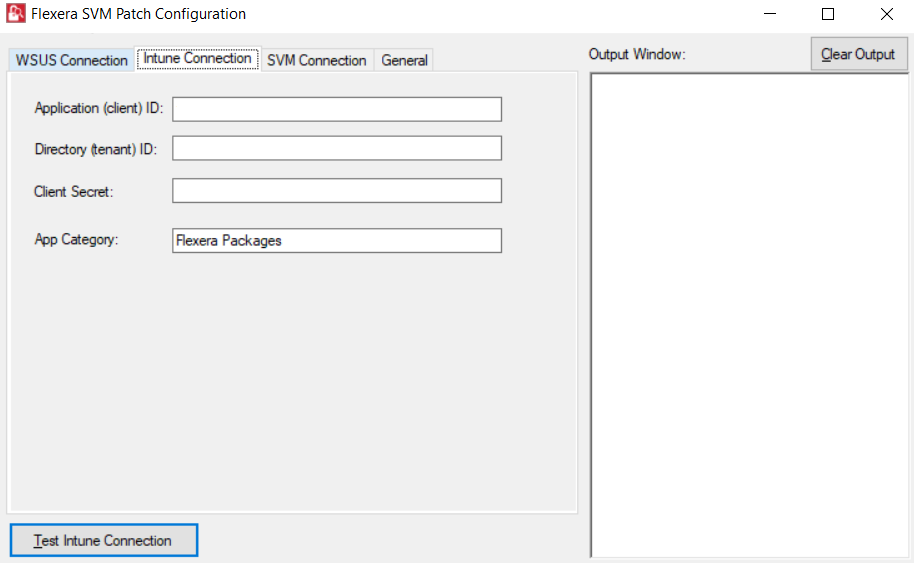Maximize the Patch Configuration window
This screenshot has height=563, width=914.
(x=828, y=14)
